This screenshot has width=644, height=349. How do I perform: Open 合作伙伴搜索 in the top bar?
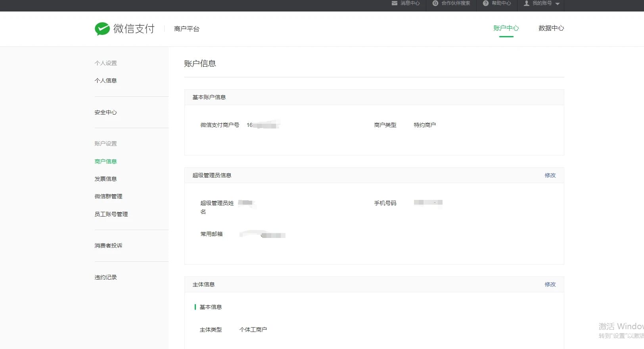[456, 3]
